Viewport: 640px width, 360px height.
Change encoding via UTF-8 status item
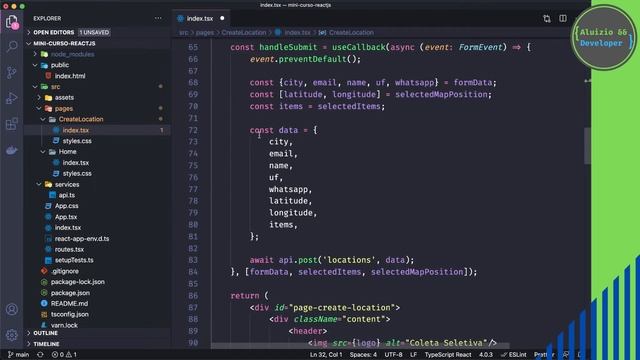coord(393,355)
